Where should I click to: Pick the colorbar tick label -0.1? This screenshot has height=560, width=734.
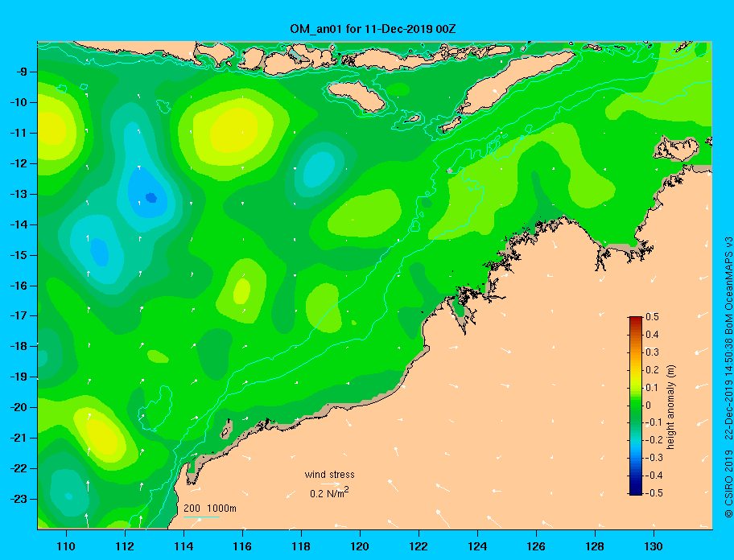[x=654, y=422]
